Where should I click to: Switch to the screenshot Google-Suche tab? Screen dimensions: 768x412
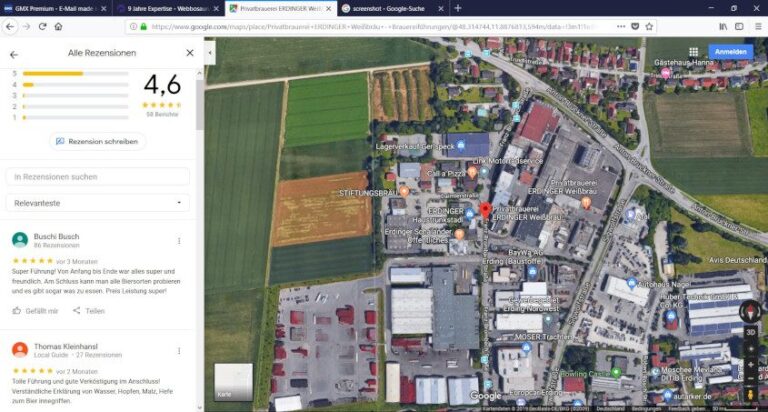(x=392, y=8)
